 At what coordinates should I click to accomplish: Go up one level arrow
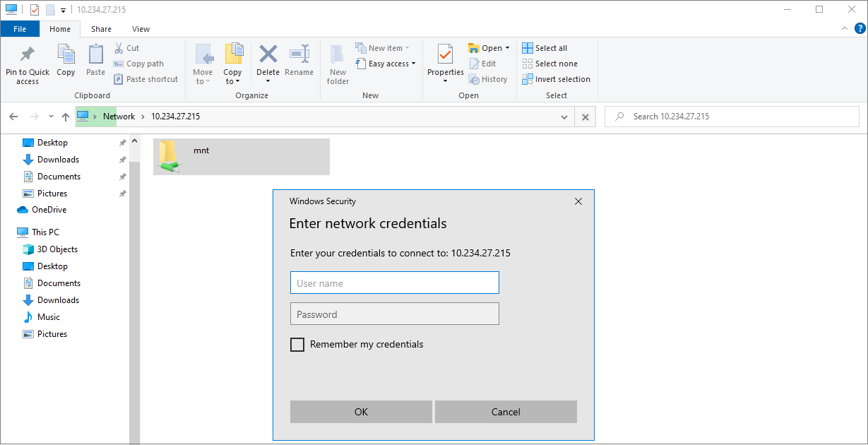(66, 117)
